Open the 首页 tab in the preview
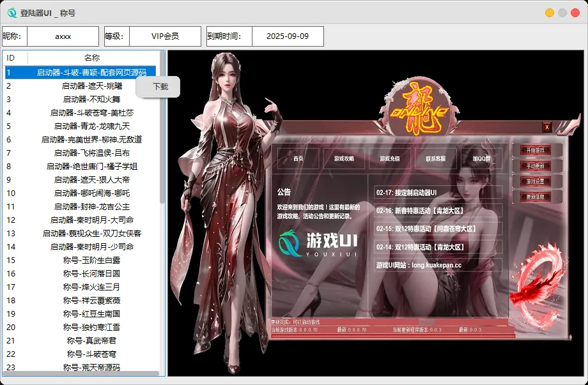This screenshot has width=588, height=385. 298,158
